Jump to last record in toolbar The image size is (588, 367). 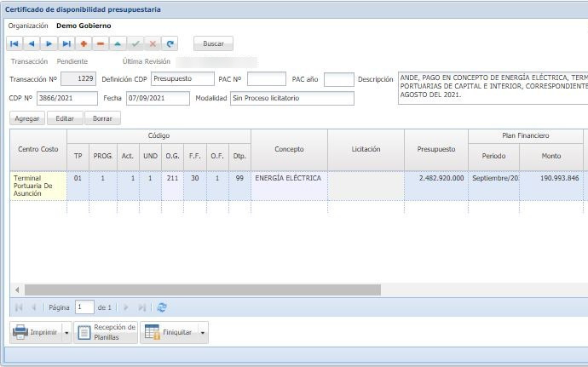tap(66, 44)
